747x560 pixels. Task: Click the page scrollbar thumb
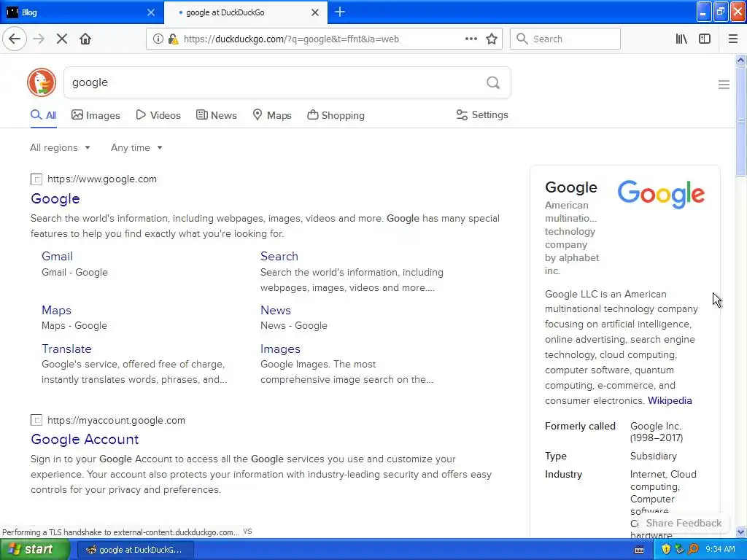pyautogui.click(x=740, y=122)
